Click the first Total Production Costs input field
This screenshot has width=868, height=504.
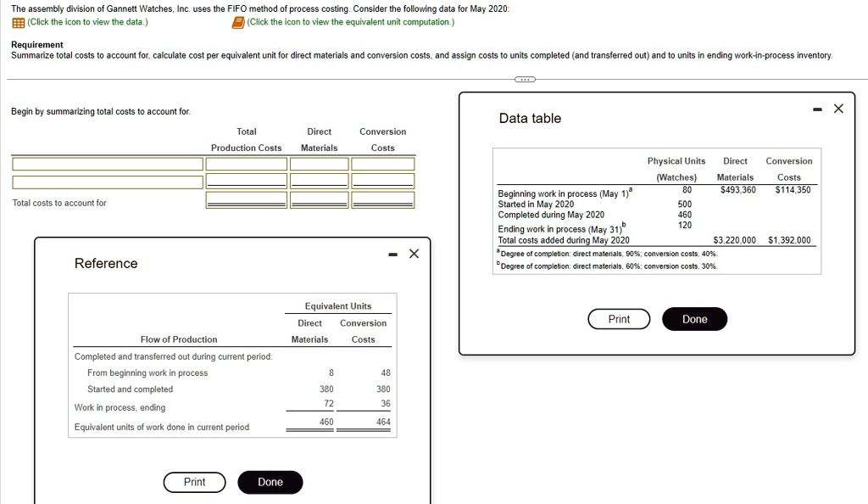[246, 162]
